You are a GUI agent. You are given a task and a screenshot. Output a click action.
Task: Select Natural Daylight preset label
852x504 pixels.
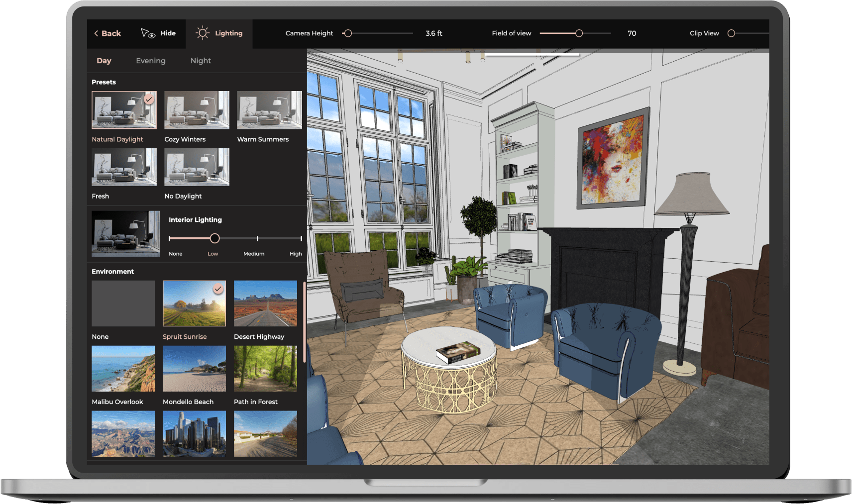coord(117,139)
